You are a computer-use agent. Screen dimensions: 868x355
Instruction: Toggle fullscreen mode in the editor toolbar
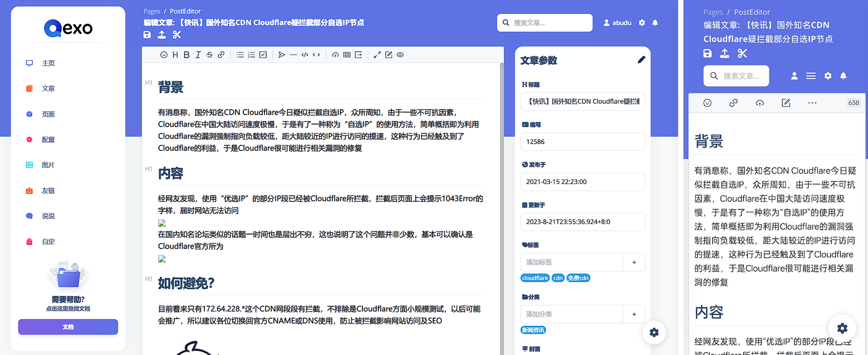coord(377,55)
